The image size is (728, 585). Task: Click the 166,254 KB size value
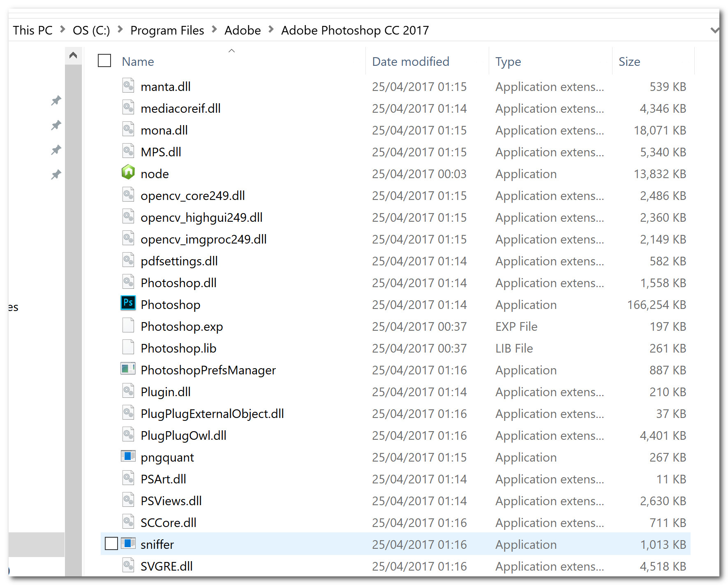coord(656,305)
